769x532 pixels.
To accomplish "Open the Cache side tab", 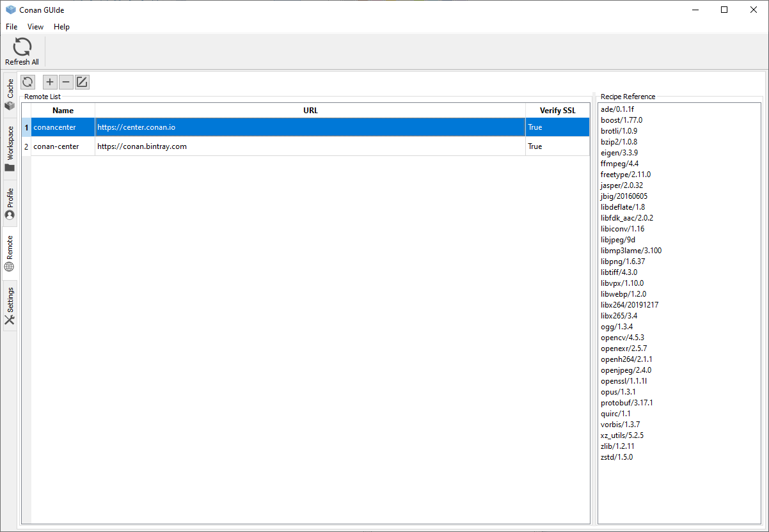I will click(10, 94).
